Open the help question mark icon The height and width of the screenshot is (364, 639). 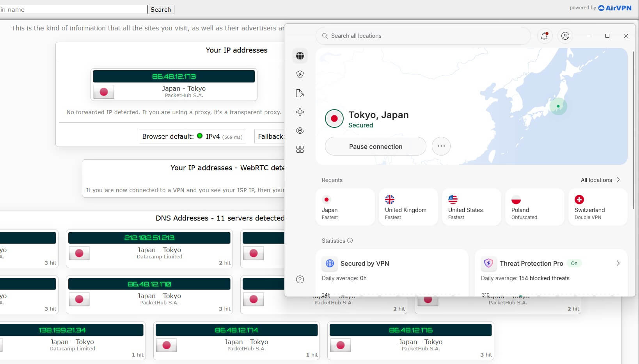300,279
